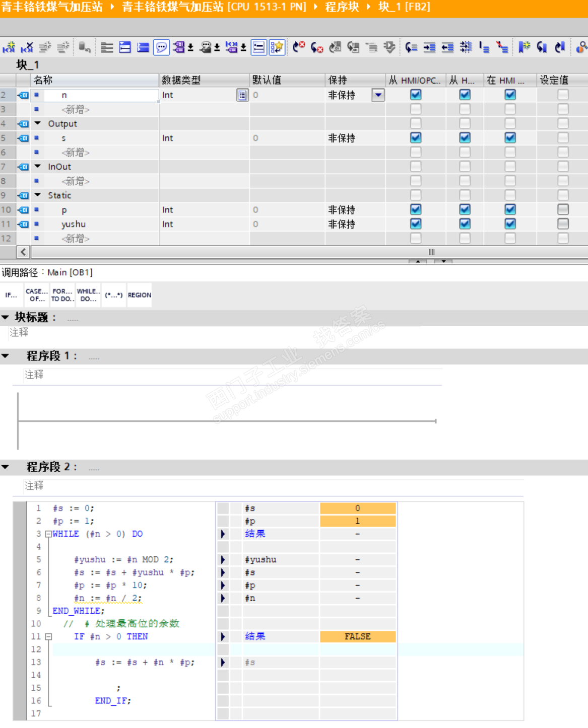This screenshot has width=588, height=728.
Task: Insert a WHILE DO loop favorite
Action: click(x=88, y=295)
